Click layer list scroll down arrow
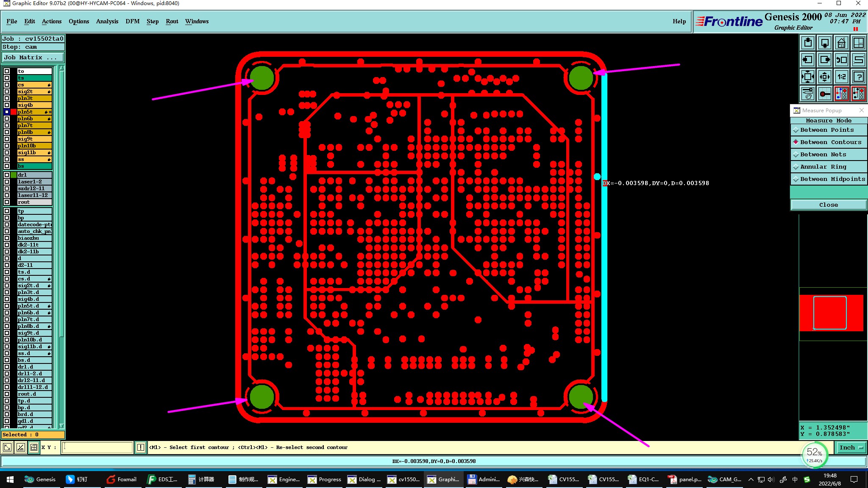Image resolution: width=868 pixels, height=488 pixels. pyautogui.click(x=62, y=426)
